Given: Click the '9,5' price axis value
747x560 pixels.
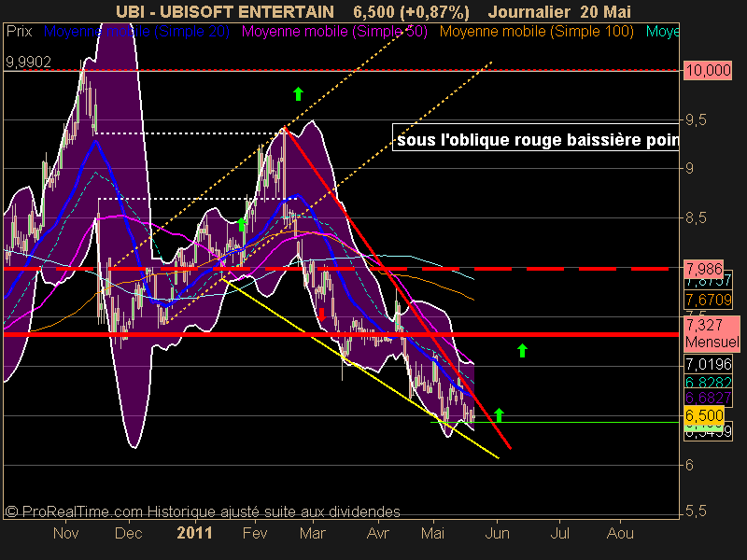Looking at the screenshot, I should tap(696, 120).
